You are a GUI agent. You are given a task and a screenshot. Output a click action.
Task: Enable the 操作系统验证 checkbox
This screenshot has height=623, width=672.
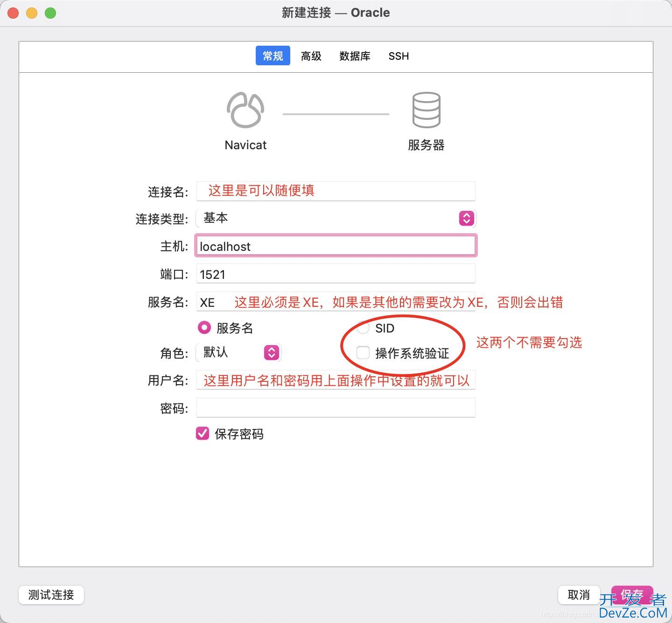pyautogui.click(x=363, y=353)
